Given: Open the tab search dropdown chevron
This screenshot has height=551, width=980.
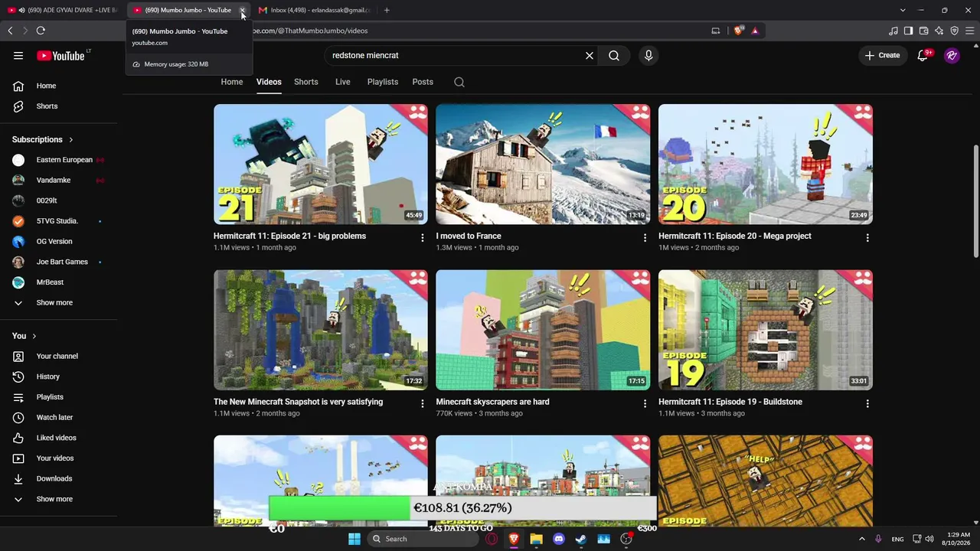Looking at the screenshot, I should (903, 10).
